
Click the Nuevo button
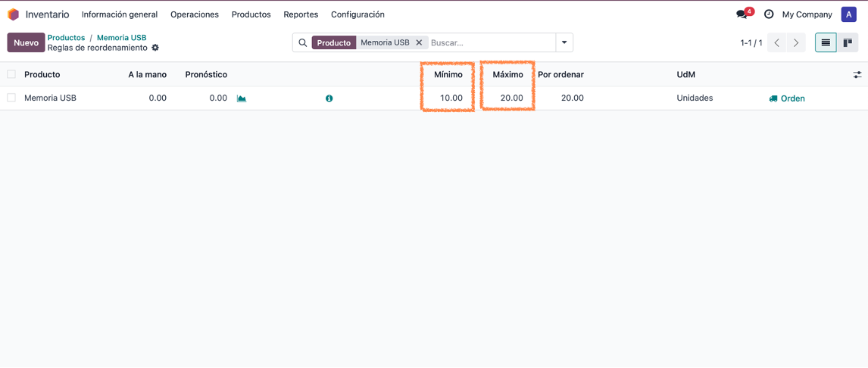(x=26, y=42)
